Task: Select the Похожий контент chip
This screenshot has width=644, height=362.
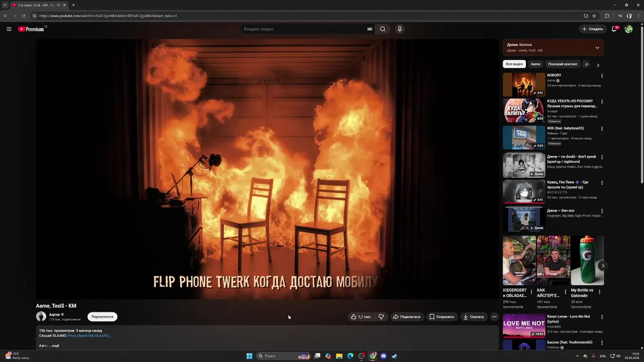Action: (x=562, y=64)
